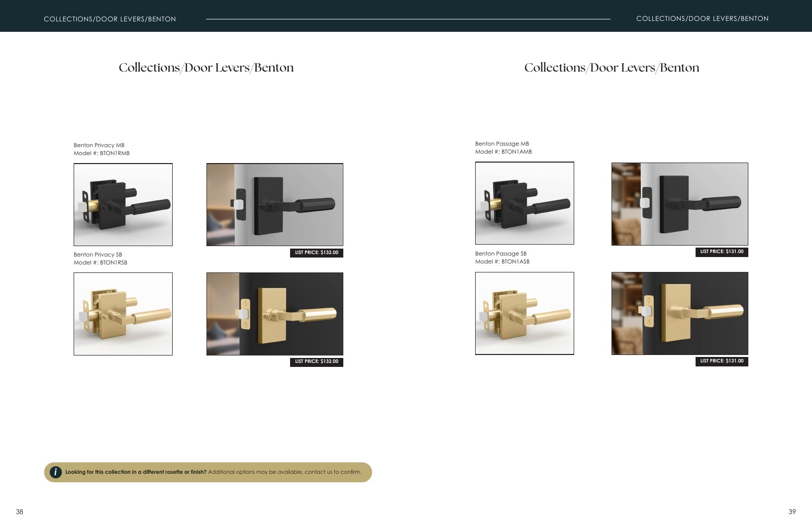Click the $131.00 list price under Passage MB
The height and width of the screenshot is (525, 812).
coord(721,252)
